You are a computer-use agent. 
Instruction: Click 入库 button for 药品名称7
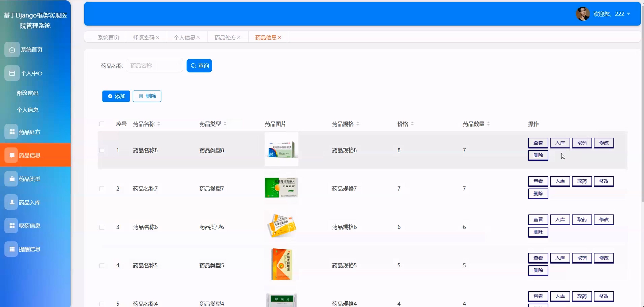560,181
